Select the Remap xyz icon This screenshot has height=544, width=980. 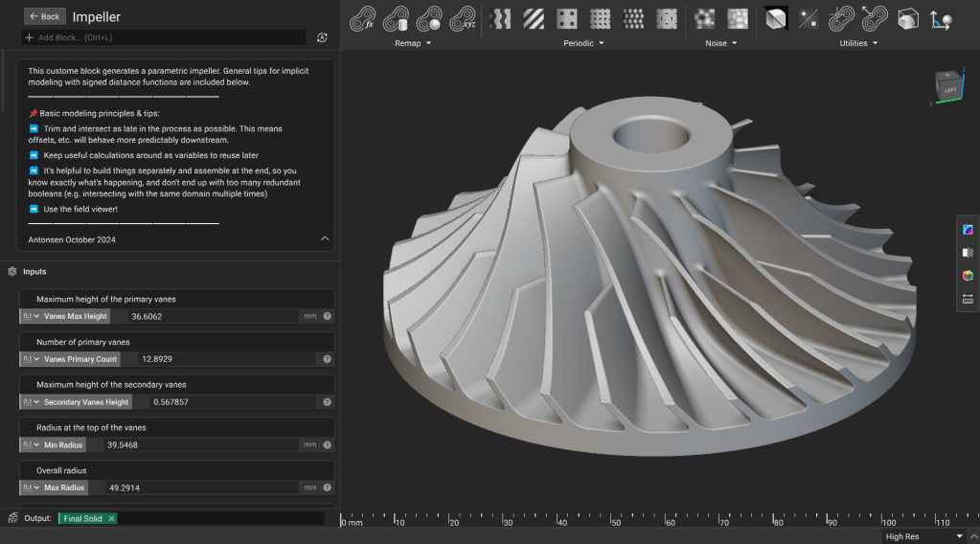tap(464, 18)
